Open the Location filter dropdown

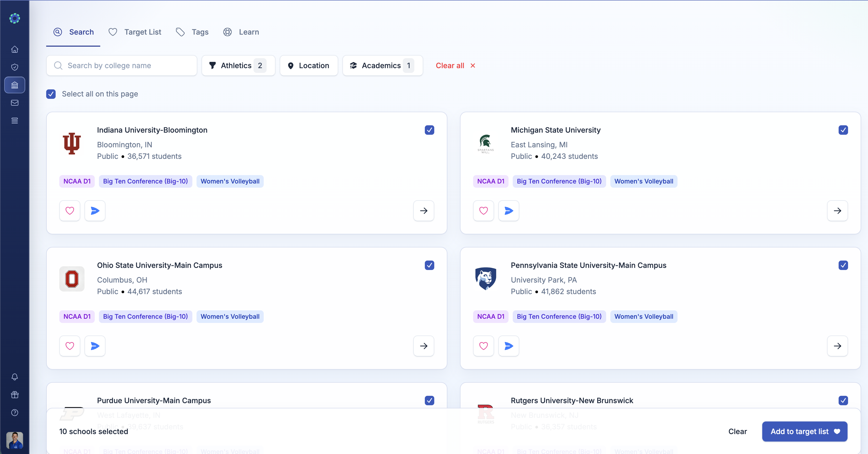click(309, 66)
